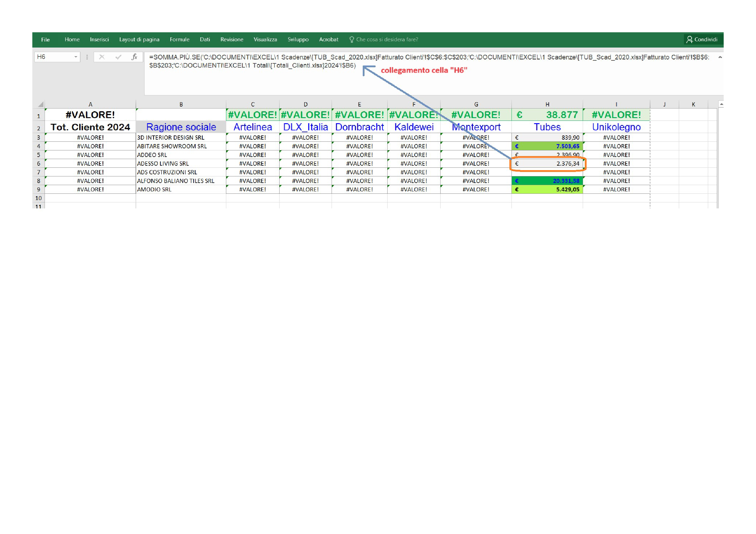Click the lightbulb Tell Me icon

pos(351,39)
